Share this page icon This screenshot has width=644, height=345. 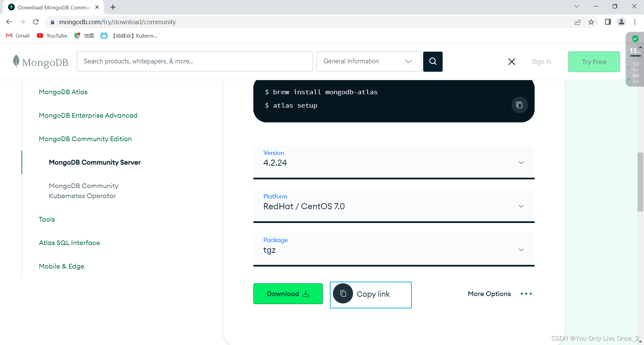click(578, 22)
